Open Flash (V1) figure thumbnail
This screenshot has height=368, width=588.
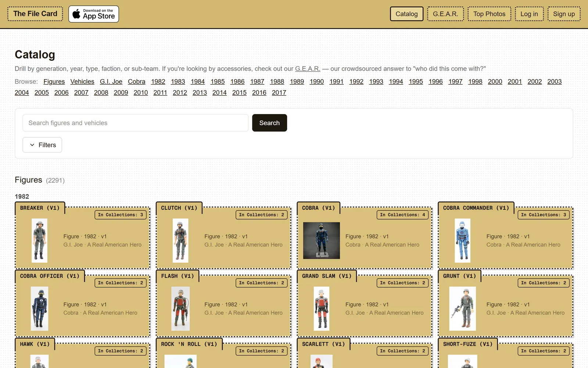180,308
